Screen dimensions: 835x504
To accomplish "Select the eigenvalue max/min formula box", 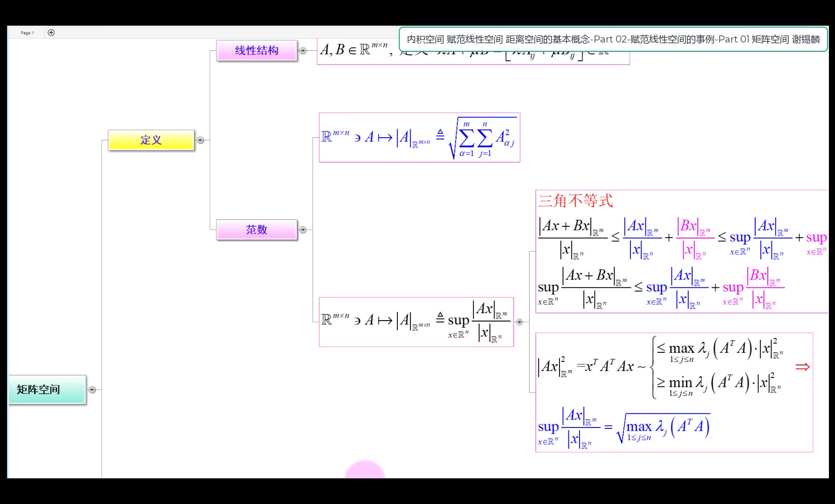I will coord(674,392).
